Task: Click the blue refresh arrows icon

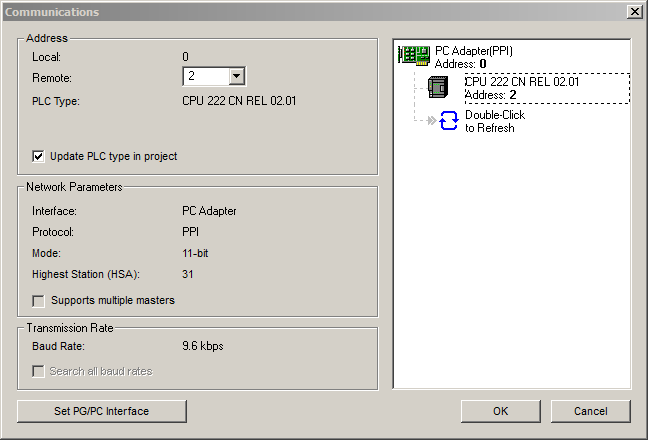Action: click(x=449, y=121)
